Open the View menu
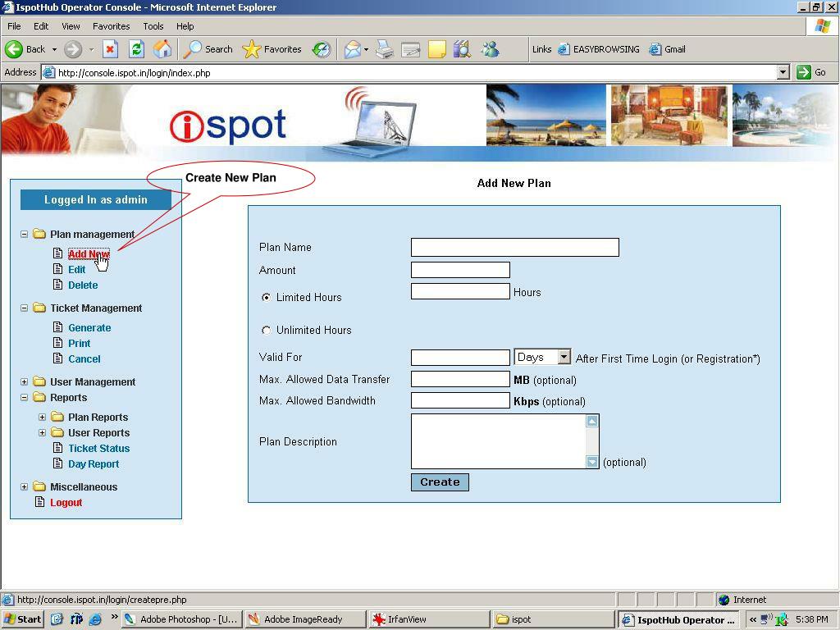Screen dimensions: 840x630 (x=71, y=26)
